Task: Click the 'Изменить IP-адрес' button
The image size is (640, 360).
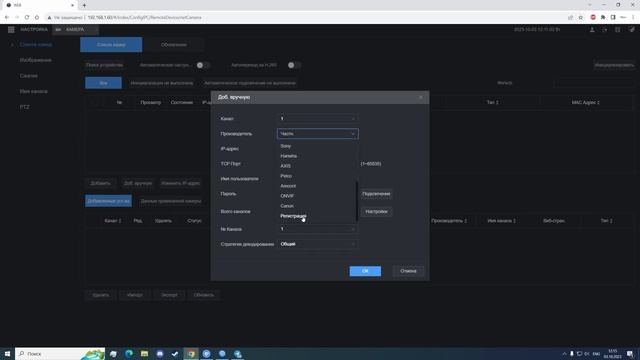Action: coord(180,183)
